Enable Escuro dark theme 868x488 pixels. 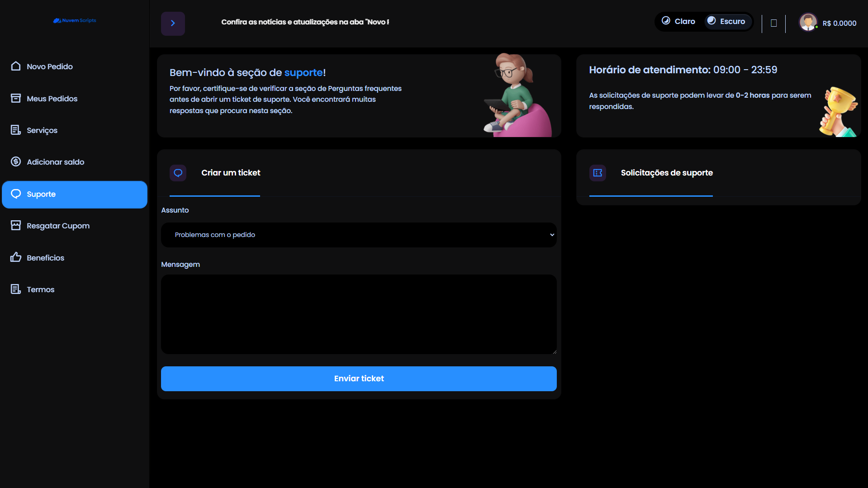[x=726, y=21]
